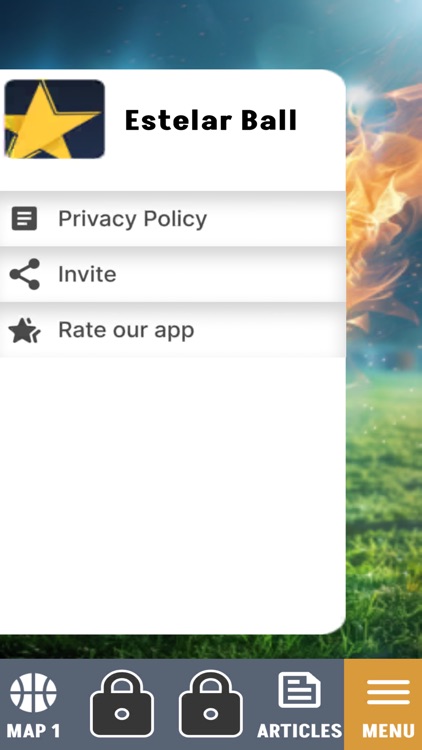Tap the Estelar Ball star logo
The height and width of the screenshot is (750, 422).
tap(54, 119)
